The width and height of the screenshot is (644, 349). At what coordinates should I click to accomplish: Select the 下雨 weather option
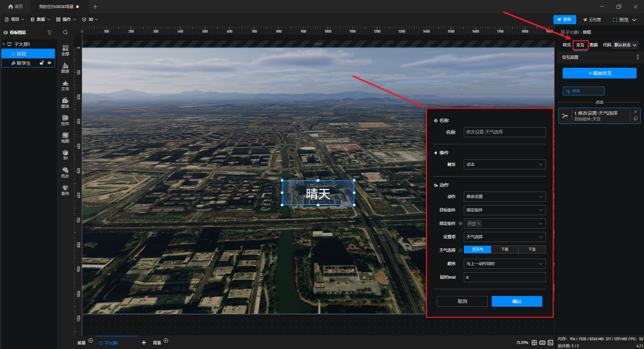pyautogui.click(x=504, y=250)
